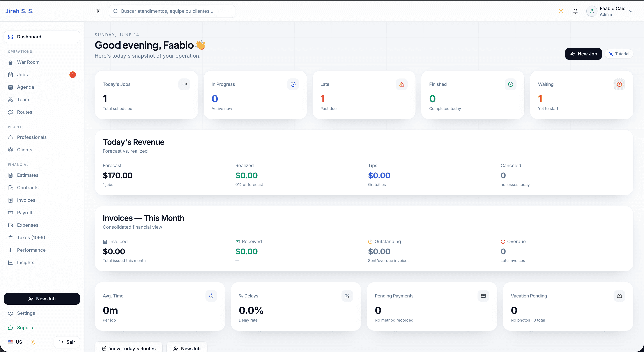Click the Expenses wallet icon
The height and width of the screenshot is (352, 644).
pyautogui.click(x=11, y=225)
